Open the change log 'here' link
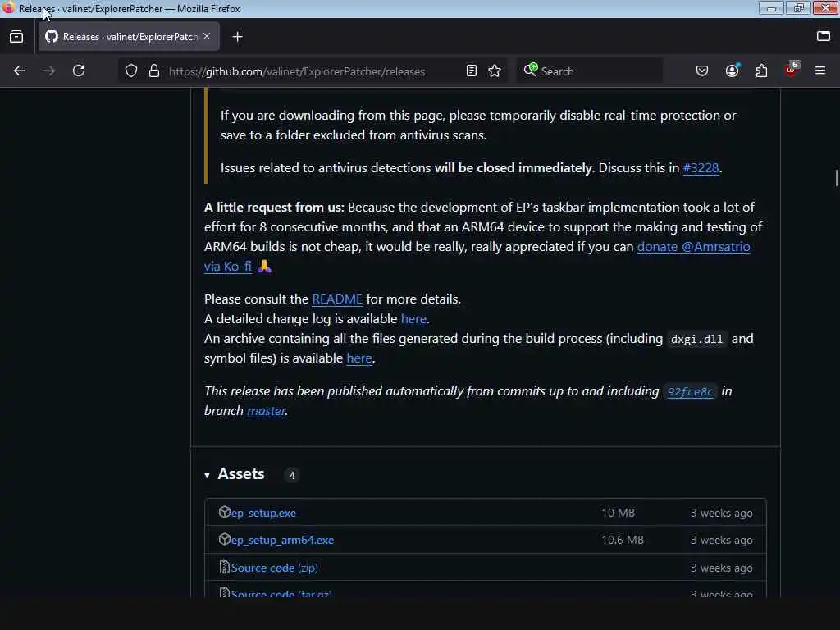 (x=413, y=319)
